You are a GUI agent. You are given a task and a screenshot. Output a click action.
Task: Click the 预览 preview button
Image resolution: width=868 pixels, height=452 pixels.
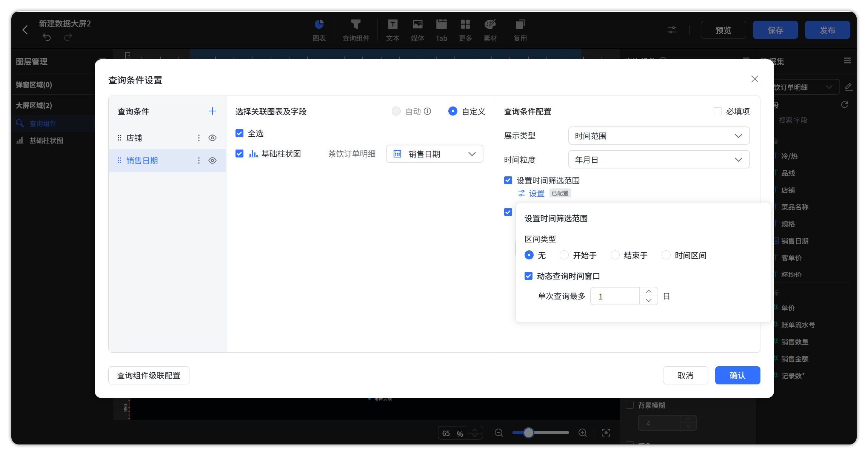tap(723, 30)
